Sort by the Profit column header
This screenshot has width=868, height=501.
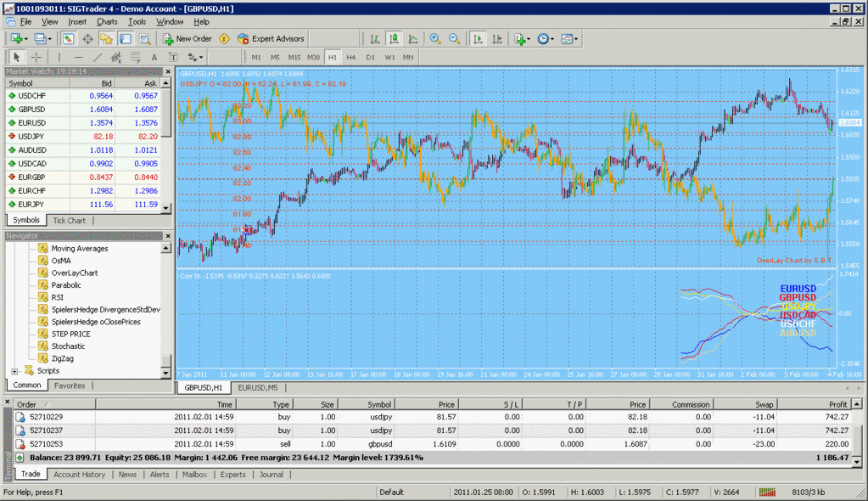coord(813,404)
